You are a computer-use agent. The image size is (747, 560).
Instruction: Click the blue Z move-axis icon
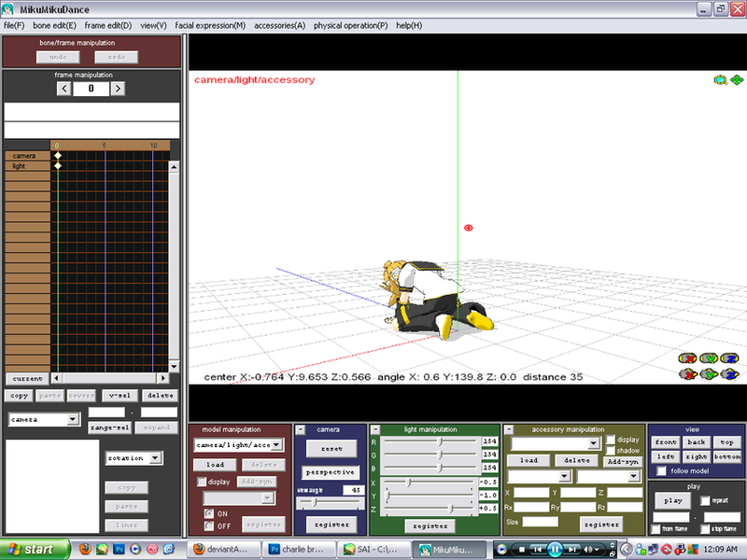tap(729, 374)
